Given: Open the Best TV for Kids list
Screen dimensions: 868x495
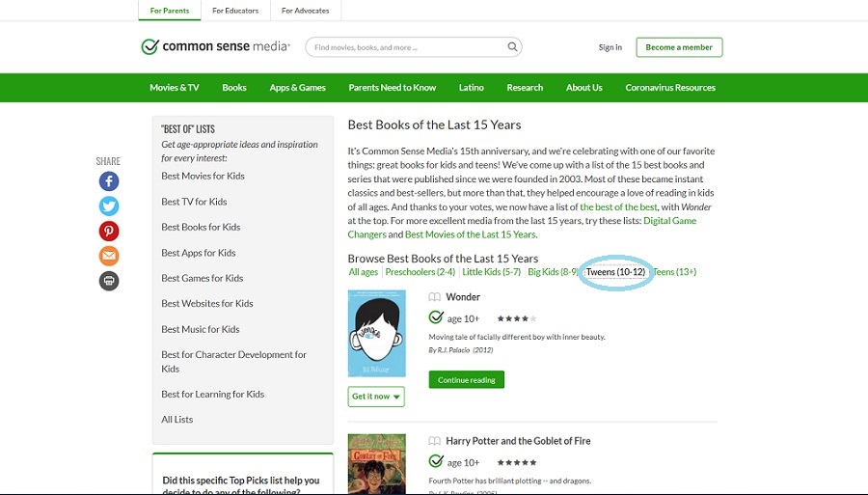Looking at the screenshot, I should point(194,202).
